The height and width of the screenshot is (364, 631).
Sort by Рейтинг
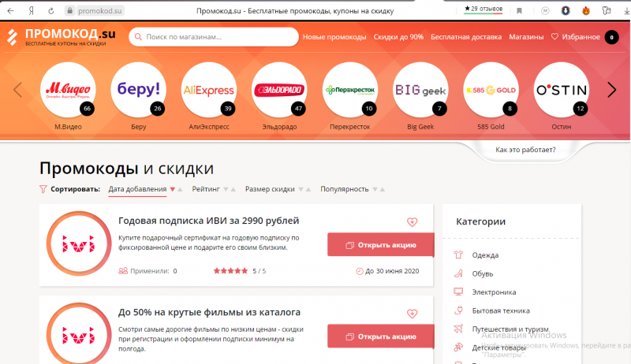(206, 189)
